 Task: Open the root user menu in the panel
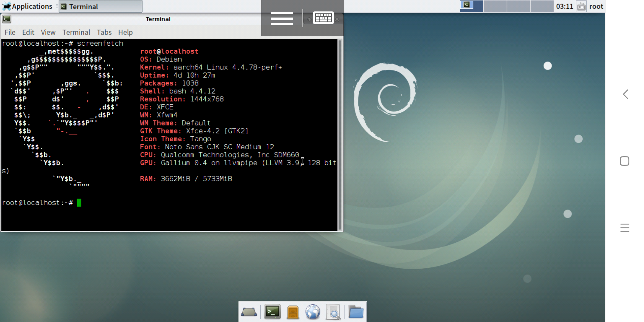[x=596, y=6]
